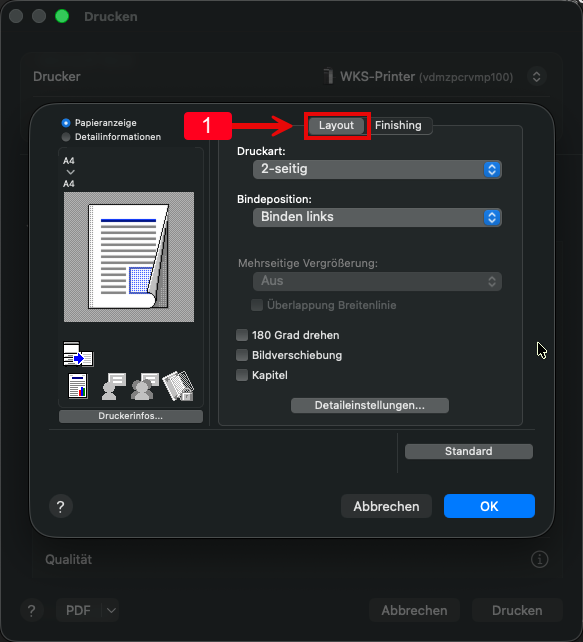Toggle the Überlappung Breitenlinie checkbox

tap(257, 305)
